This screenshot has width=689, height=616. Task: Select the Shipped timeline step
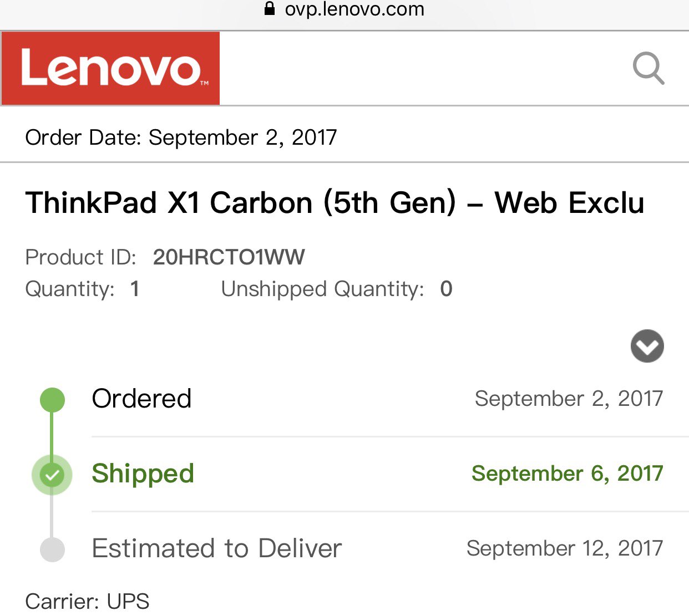coord(143,474)
